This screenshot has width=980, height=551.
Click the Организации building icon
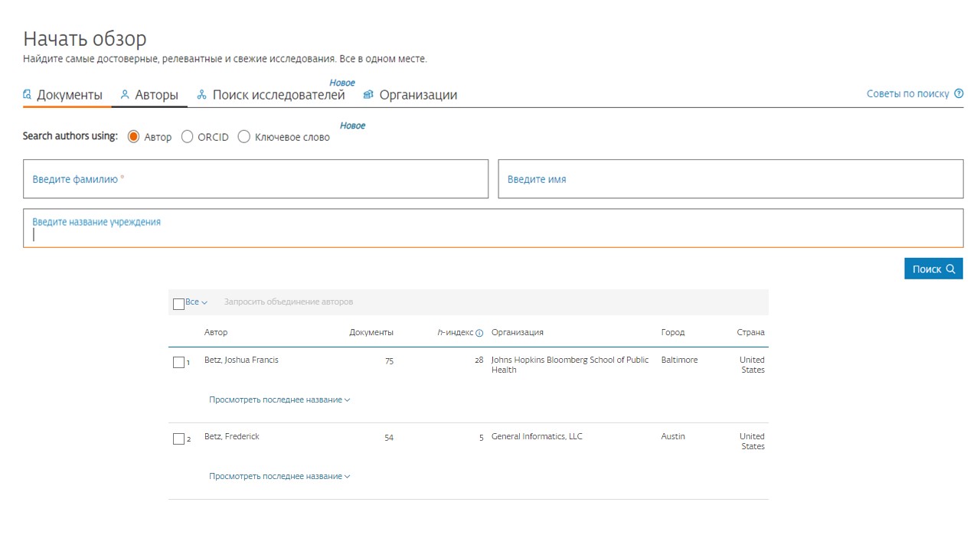[368, 95]
